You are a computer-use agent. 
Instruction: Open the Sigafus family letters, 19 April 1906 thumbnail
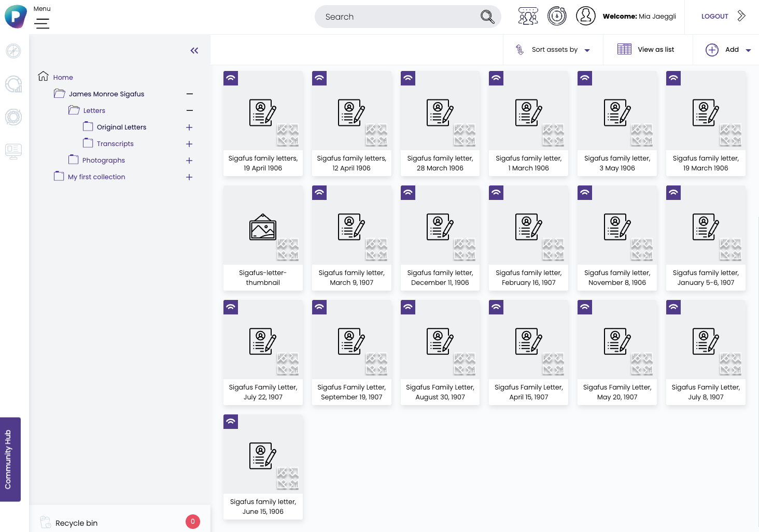(x=263, y=110)
